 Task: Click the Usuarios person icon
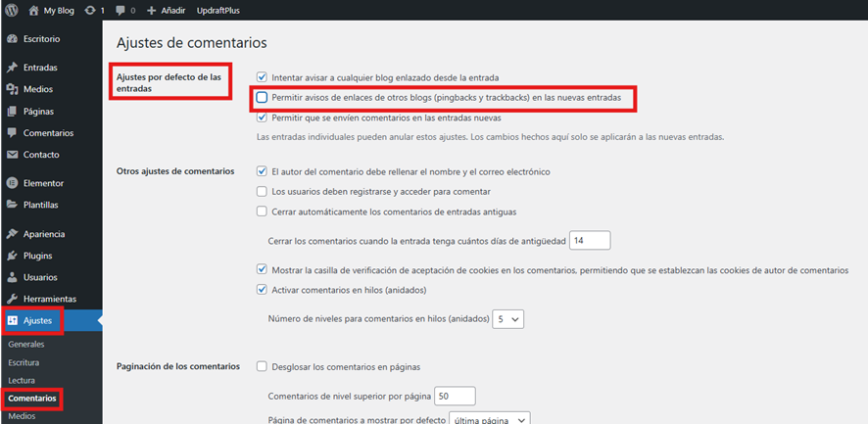tap(12, 277)
